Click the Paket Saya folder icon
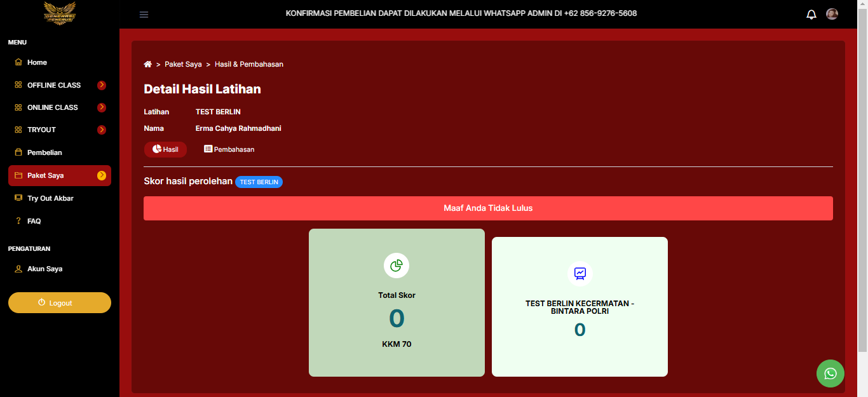The height and width of the screenshot is (397, 868). (18, 175)
